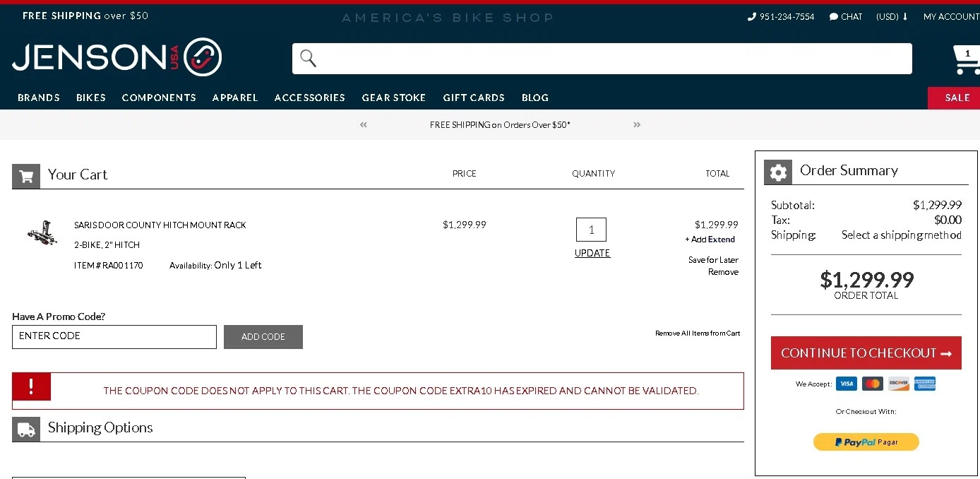Click the Add Code button

(x=263, y=337)
